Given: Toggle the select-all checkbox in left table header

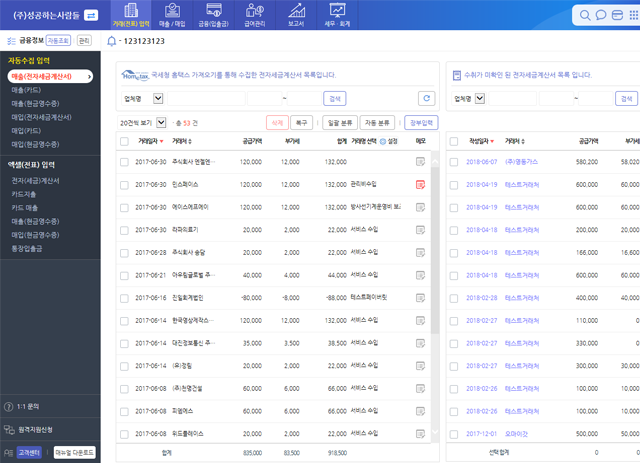Looking at the screenshot, I should pos(124,141).
